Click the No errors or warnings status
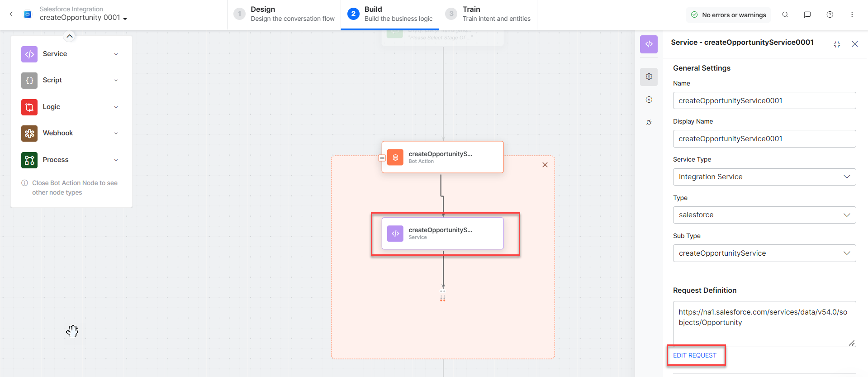Screen dimensions: 868x377 [x=728, y=15]
